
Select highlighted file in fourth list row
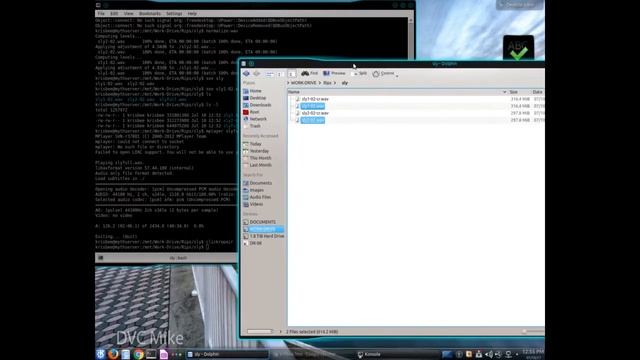313,120
